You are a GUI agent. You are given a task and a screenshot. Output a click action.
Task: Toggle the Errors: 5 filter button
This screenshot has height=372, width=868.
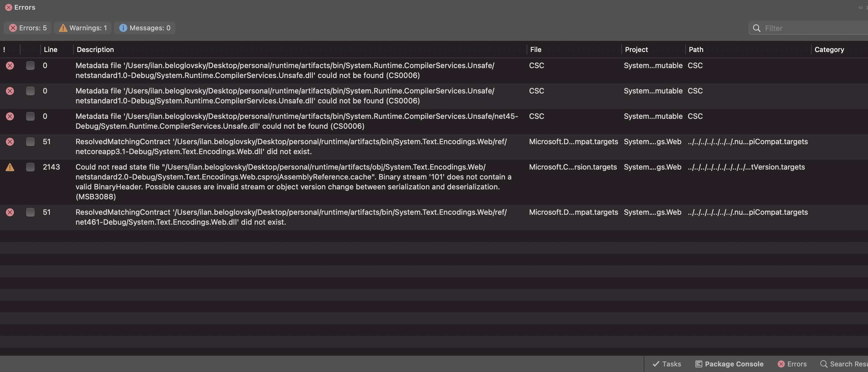point(27,28)
